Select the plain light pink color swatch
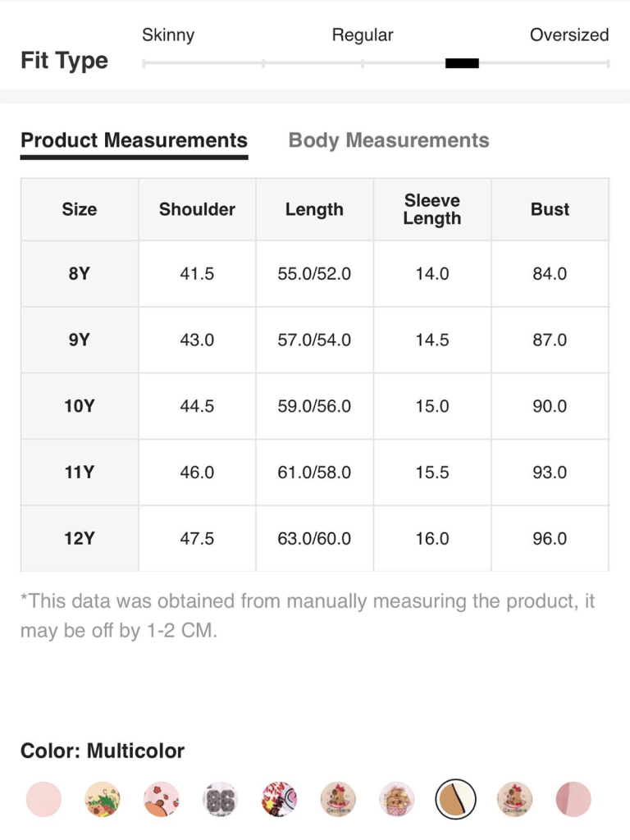This screenshot has width=630, height=840. [43, 799]
